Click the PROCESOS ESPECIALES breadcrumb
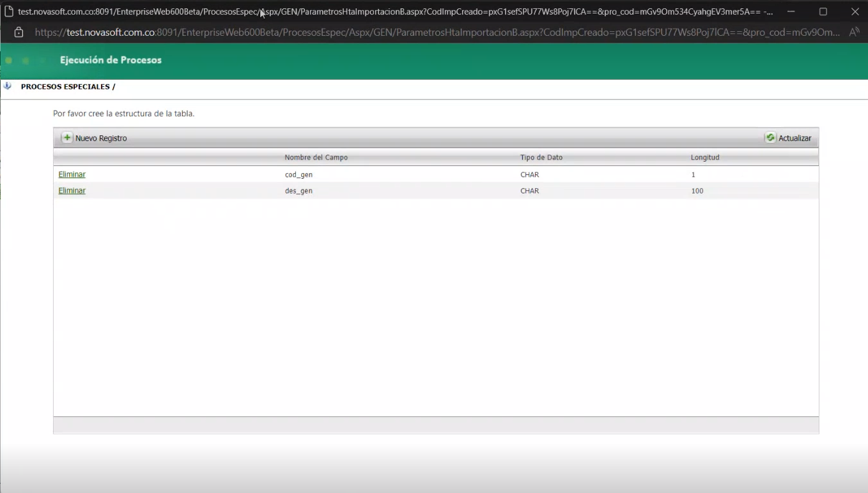This screenshot has width=868, height=493. coord(68,87)
